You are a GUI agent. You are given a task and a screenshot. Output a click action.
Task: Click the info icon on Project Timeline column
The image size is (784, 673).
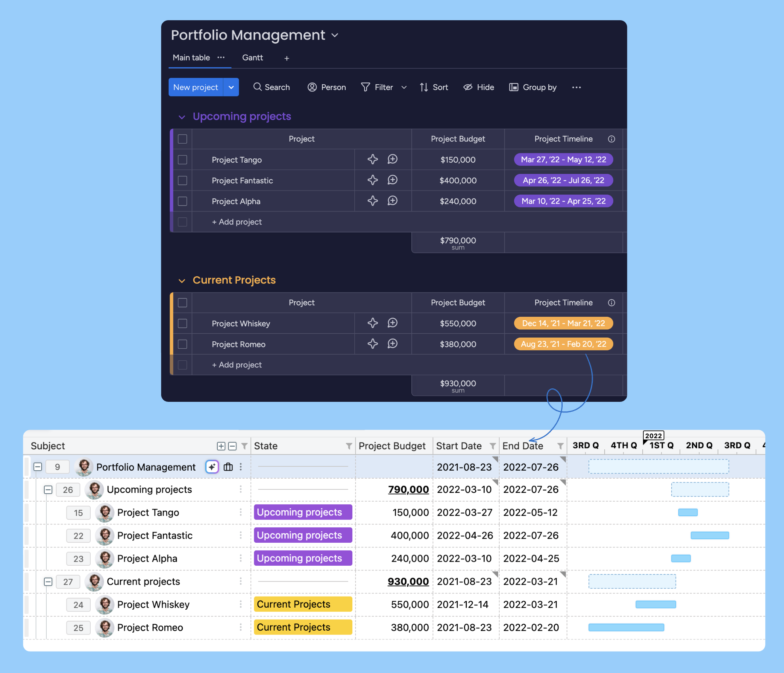point(612,139)
